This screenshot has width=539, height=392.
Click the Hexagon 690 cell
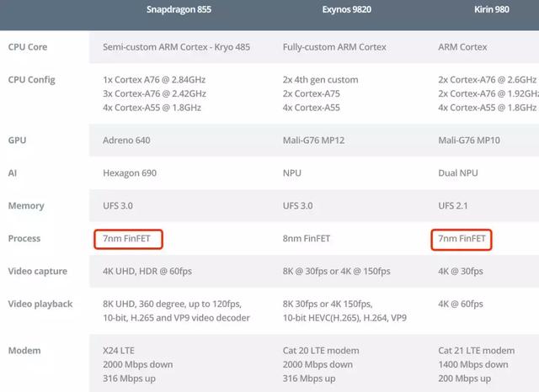click(130, 172)
